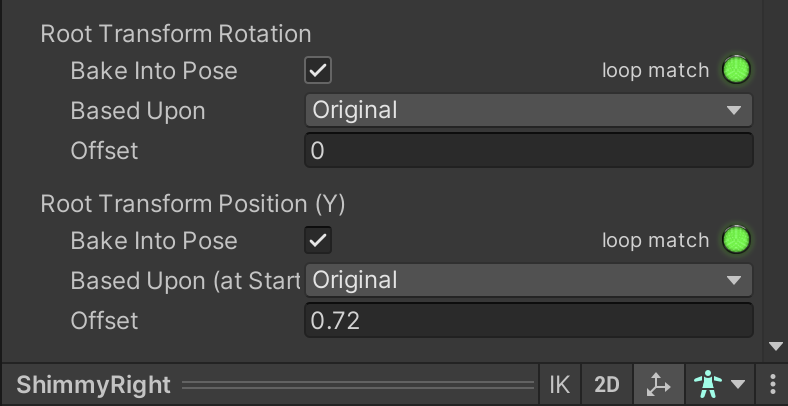Uncheck Bake Into Pose for Root Transform Position (Y)
This screenshot has height=406, width=788.
point(318,241)
